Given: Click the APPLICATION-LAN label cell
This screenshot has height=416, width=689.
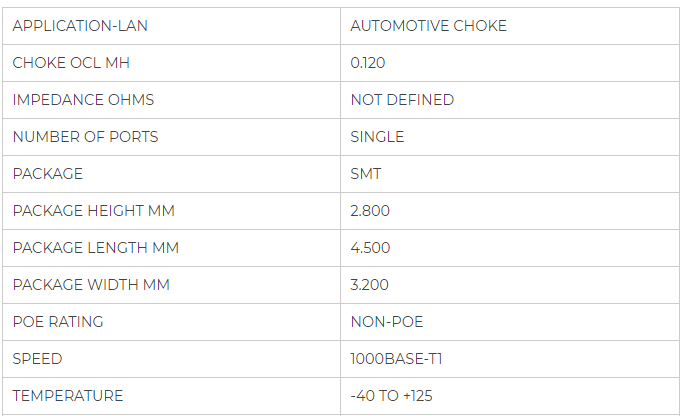Looking at the screenshot, I should click(80, 26).
